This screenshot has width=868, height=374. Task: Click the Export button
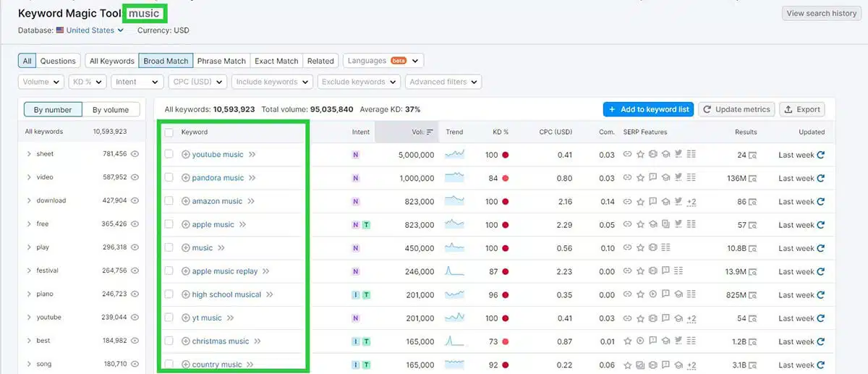coord(802,109)
